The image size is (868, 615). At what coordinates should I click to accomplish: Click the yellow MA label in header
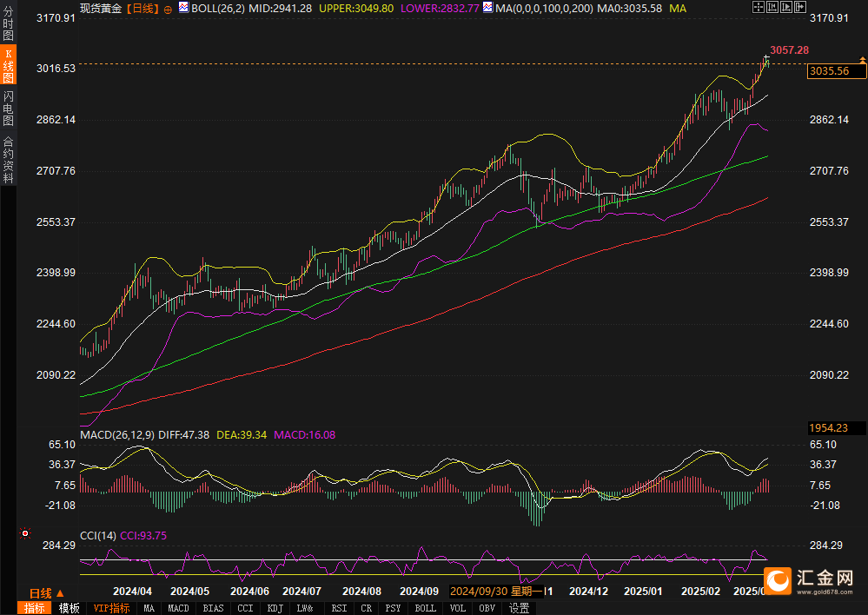coord(678,9)
